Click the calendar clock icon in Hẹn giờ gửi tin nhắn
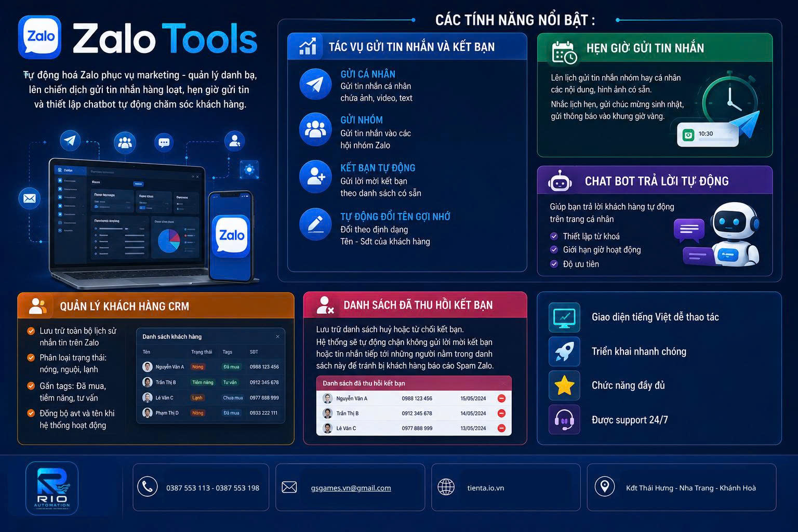 click(x=564, y=52)
